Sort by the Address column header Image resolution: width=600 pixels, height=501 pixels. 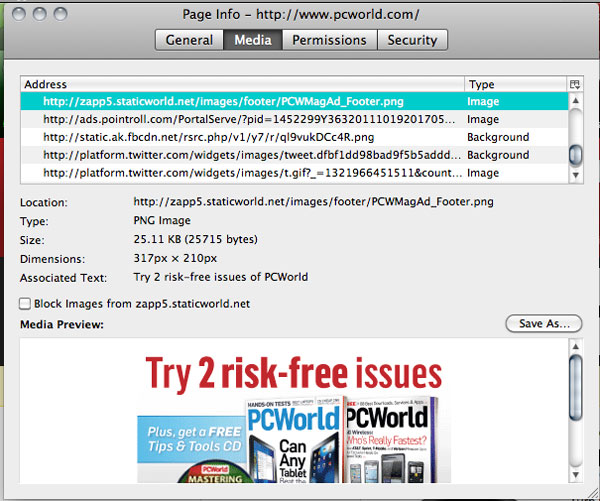(243, 84)
